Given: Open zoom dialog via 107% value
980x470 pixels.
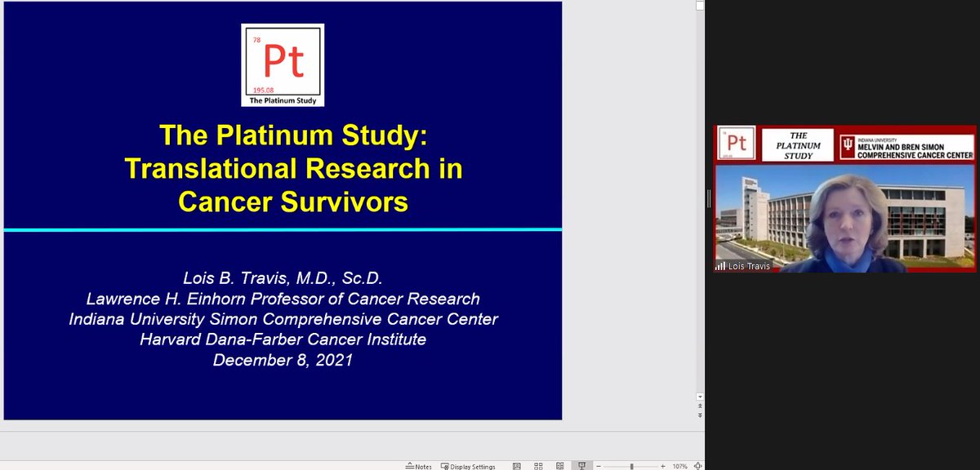Looking at the screenshot, I should click(x=680, y=467).
